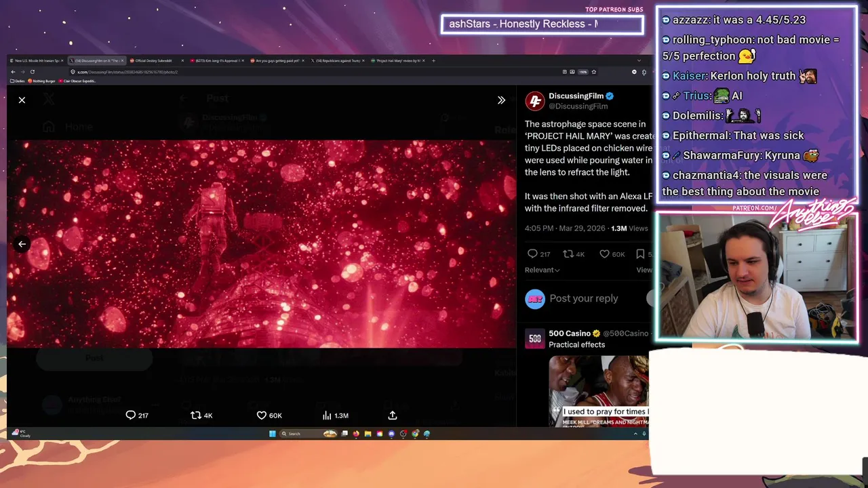
Task: Open File Explorer from taskbar
Action: (368, 434)
